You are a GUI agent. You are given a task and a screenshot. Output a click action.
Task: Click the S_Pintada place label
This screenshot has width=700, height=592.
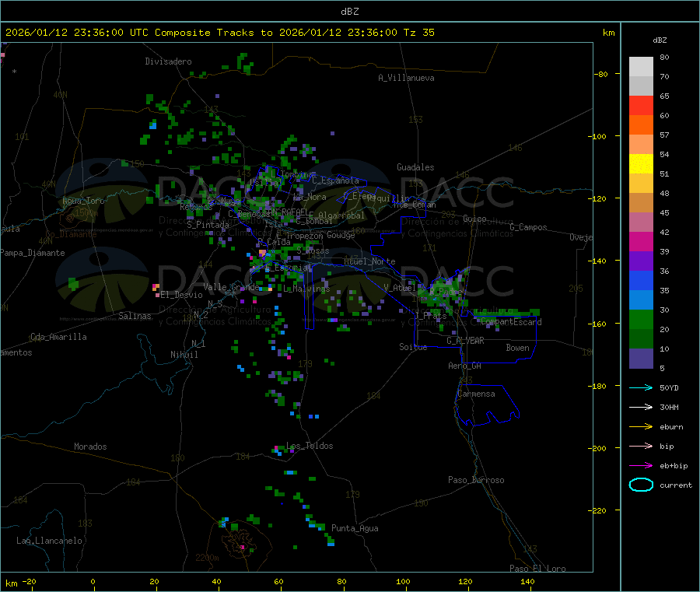point(208,225)
